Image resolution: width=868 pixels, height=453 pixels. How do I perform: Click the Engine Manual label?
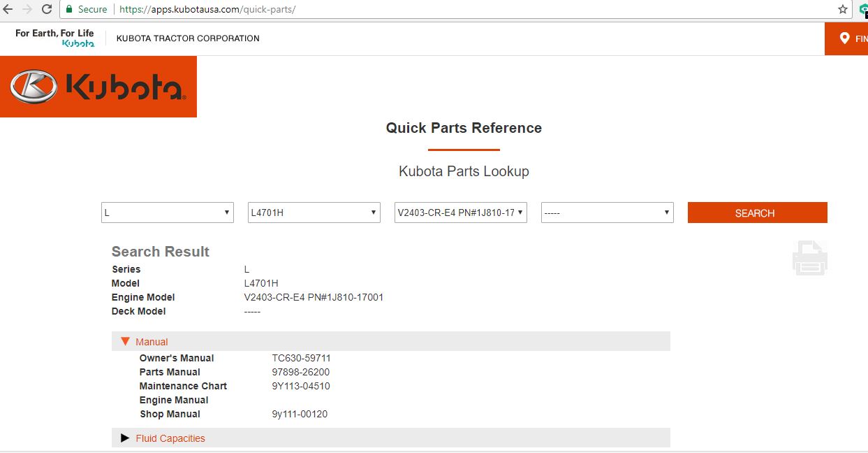[174, 400]
